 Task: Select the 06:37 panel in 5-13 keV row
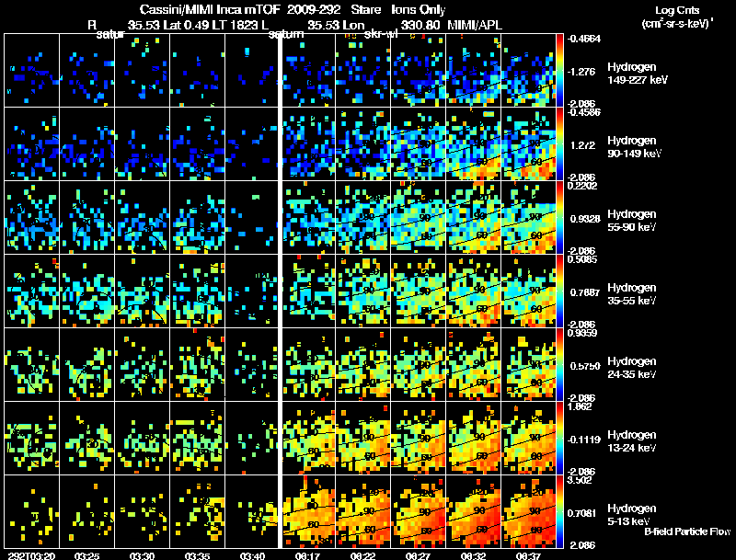pos(528,511)
